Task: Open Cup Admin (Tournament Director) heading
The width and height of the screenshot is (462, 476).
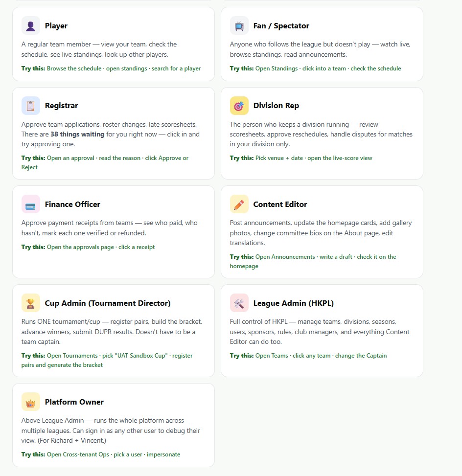Action: (x=108, y=303)
